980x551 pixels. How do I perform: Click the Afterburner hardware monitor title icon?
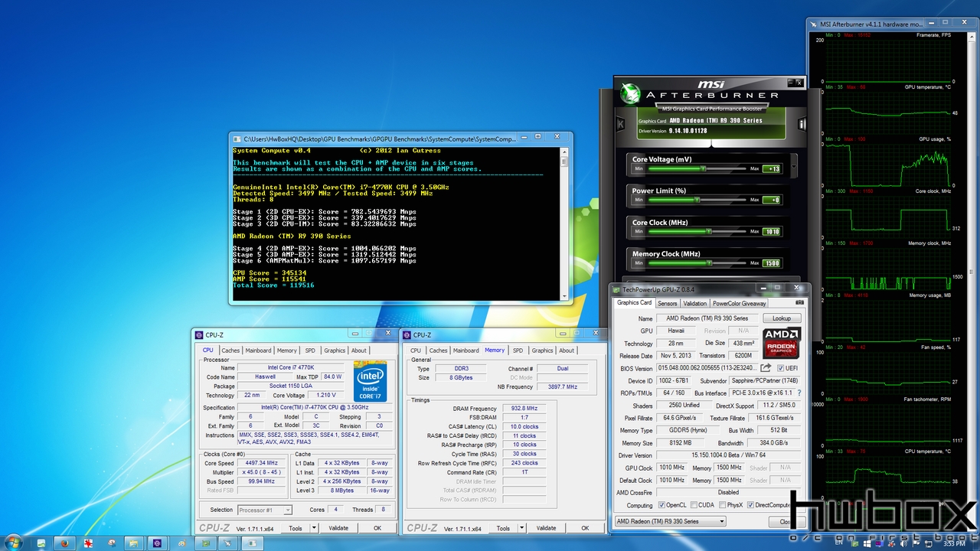[814, 24]
